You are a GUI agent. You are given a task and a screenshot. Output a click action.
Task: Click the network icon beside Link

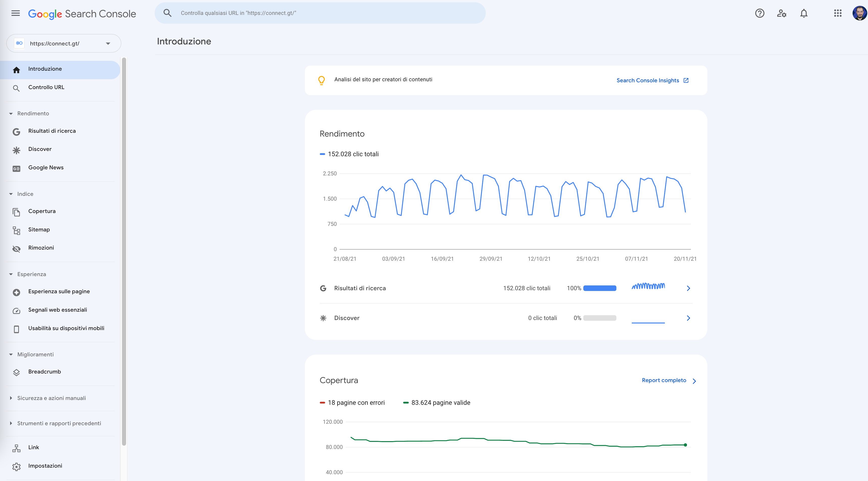[16, 448]
